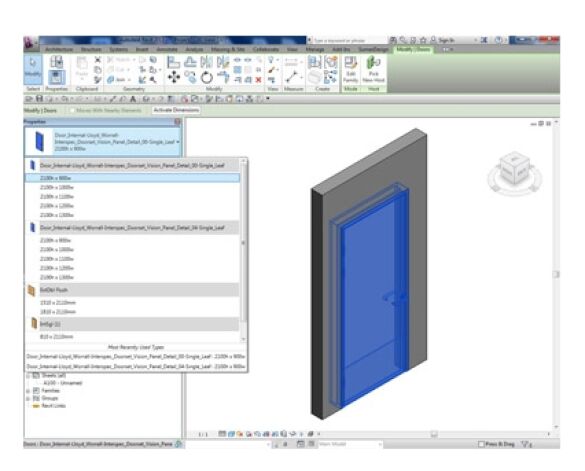Pick the Rotate tool
Viewport: 585px width, 471px height.
[206, 78]
